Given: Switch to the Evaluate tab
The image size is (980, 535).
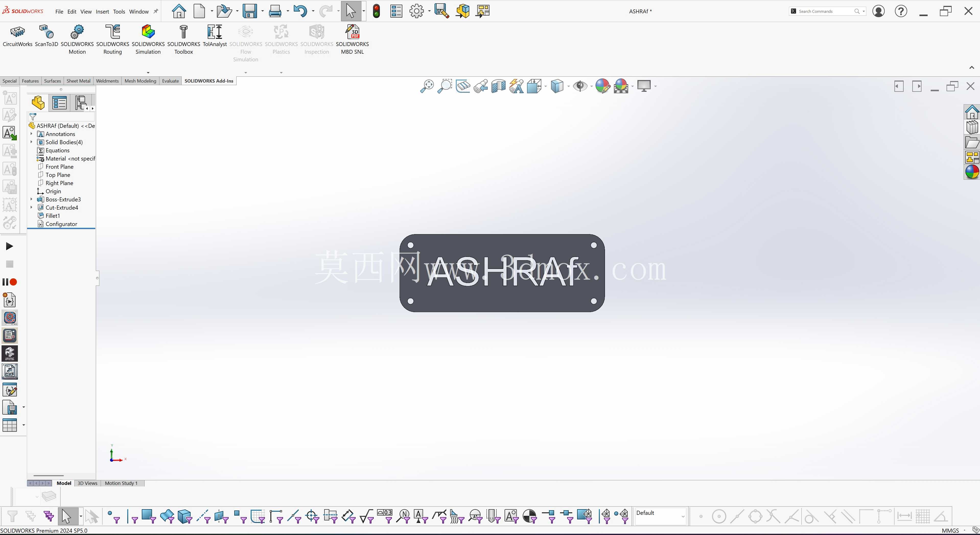Looking at the screenshot, I should pyautogui.click(x=170, y=81).
